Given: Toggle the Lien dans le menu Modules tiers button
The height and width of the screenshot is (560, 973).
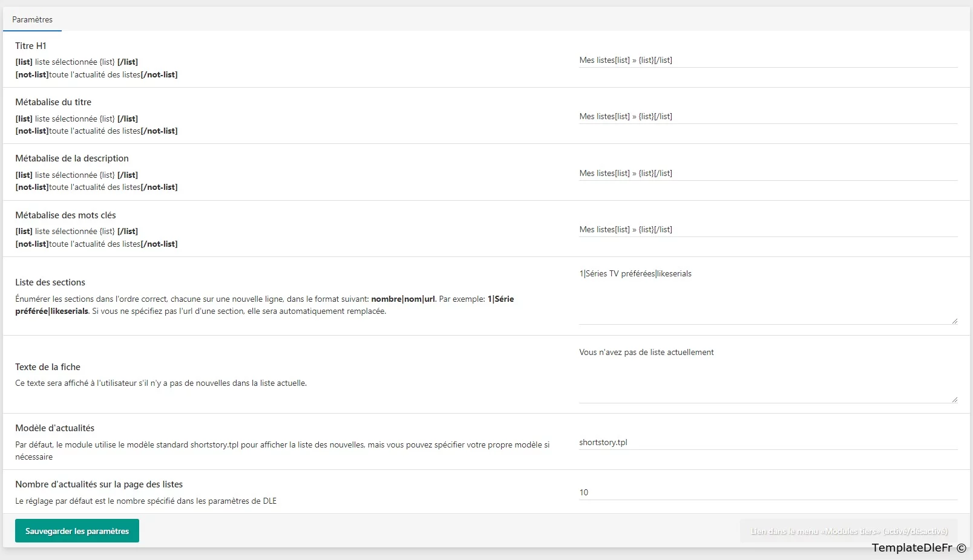Looking at the screenshot, I should tap(848, 531).
